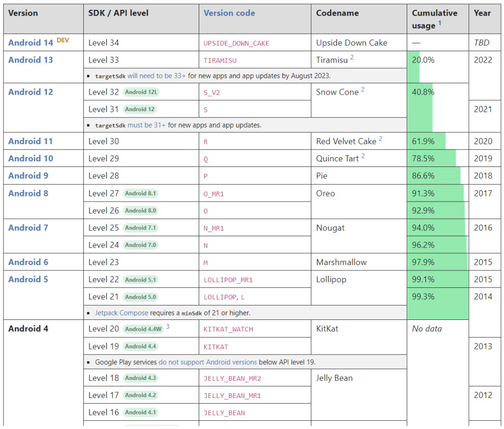Click the Android 5.0 badge

[x=140, y=297]
